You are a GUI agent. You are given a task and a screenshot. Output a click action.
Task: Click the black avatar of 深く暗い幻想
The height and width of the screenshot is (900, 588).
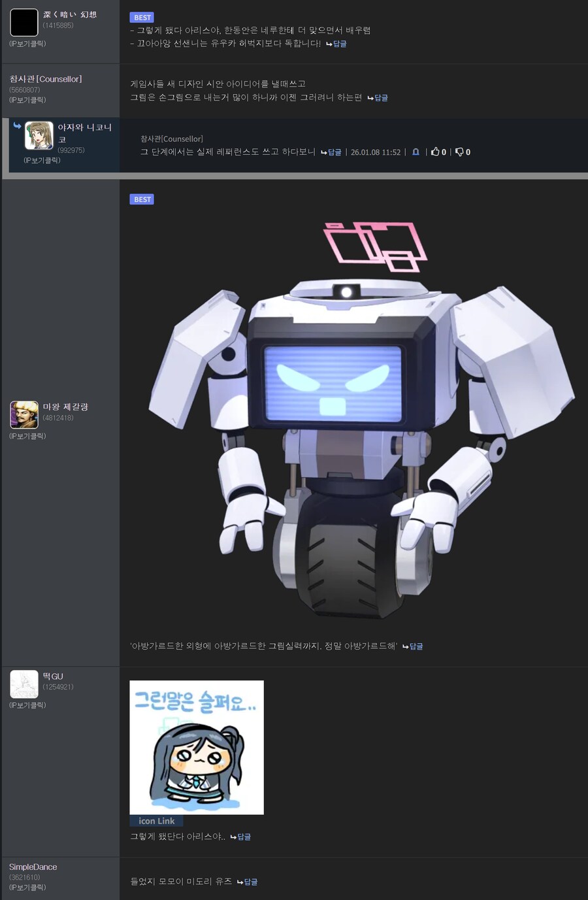(24, 22)
